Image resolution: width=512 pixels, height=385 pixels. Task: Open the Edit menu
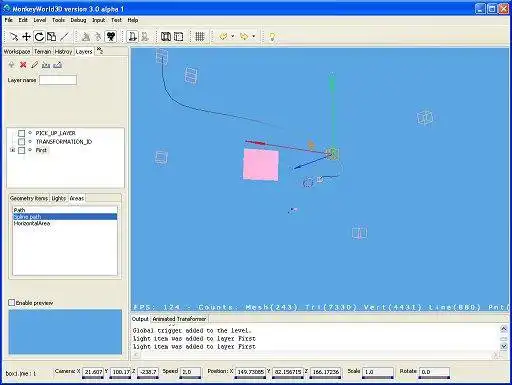click(x=23, y=20)
